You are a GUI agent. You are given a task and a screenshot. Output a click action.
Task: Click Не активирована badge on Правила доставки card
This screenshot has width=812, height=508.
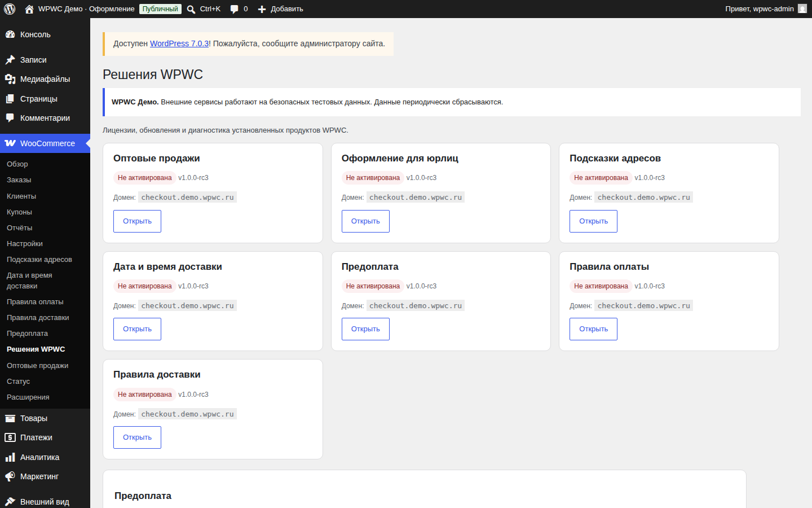[x=145, y=395]
